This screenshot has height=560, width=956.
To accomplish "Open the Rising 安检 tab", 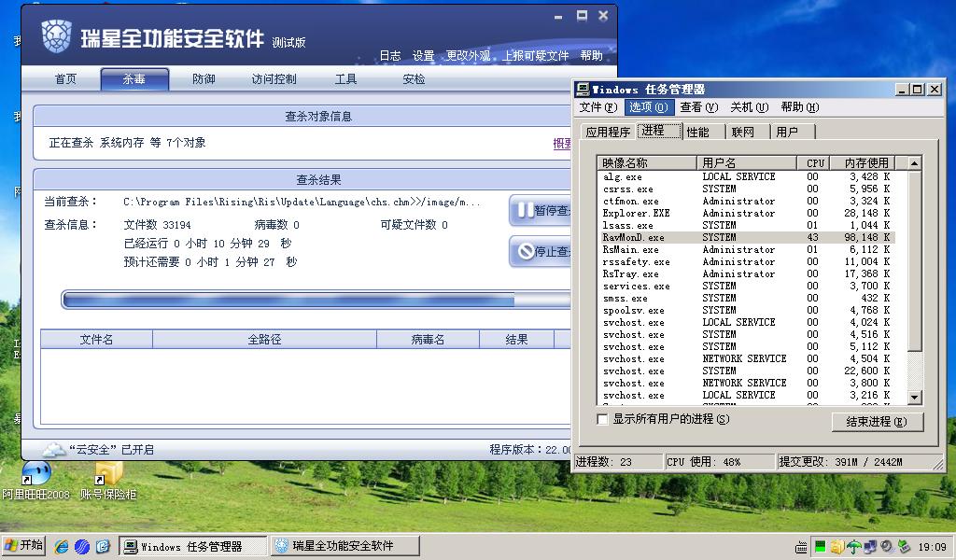I will tap(414, 79).
